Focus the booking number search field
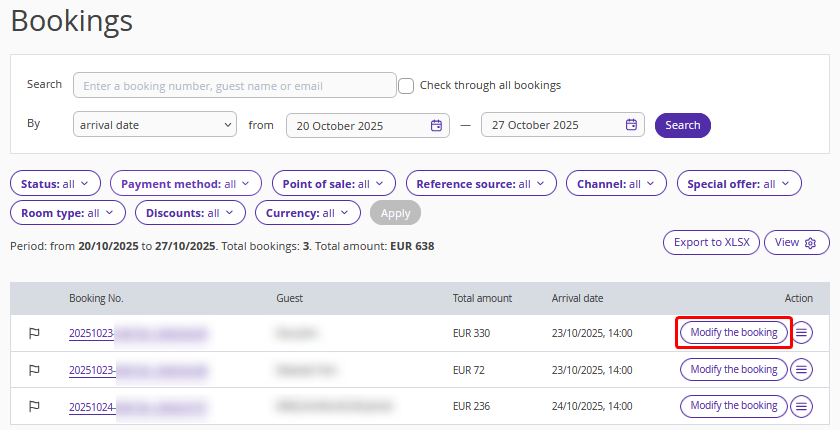This screenshot has height=430, width=840. [235, 85]
